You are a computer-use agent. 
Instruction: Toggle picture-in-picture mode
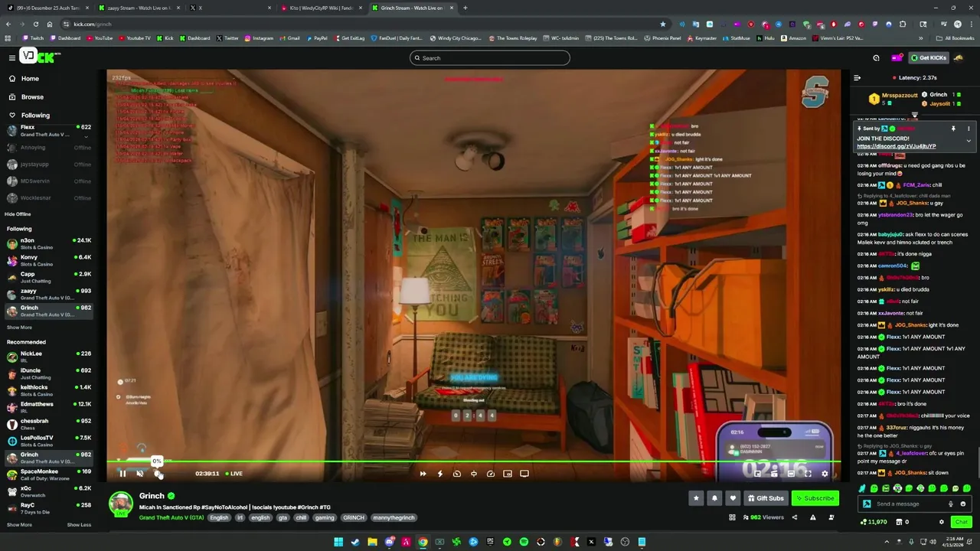pyautogui.click(x=508, y=474)
